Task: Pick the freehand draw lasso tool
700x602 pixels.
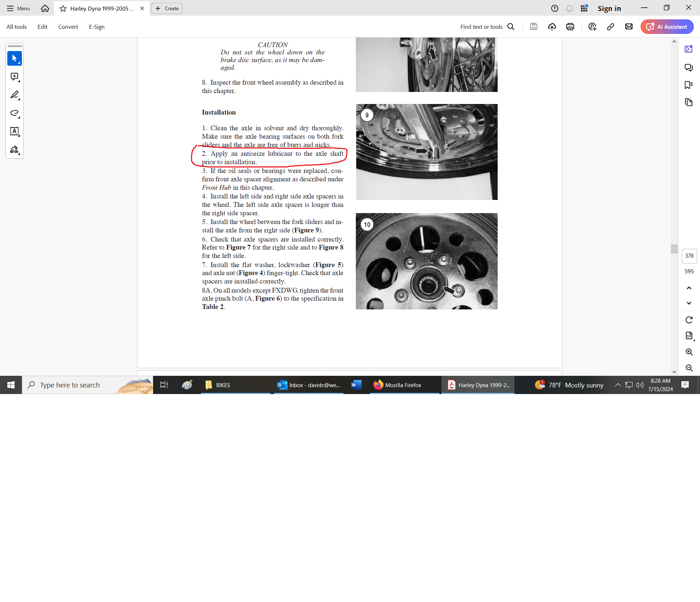Action: (14, 113)
